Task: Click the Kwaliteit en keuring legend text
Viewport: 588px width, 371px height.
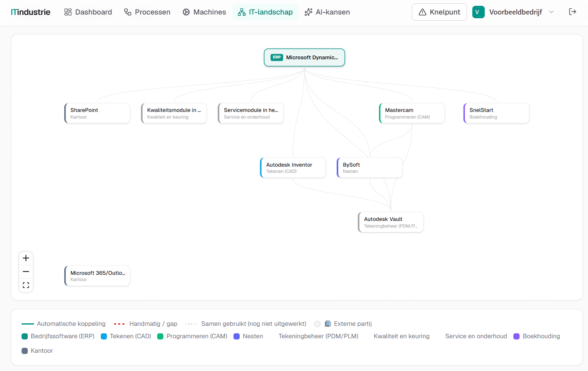Action: tap(402, 336)
